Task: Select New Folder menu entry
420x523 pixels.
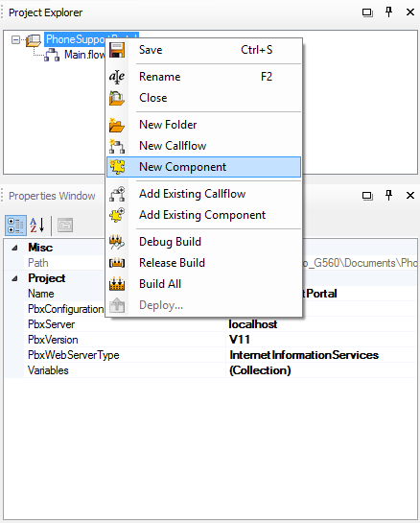Action: [x=203, y=125]
